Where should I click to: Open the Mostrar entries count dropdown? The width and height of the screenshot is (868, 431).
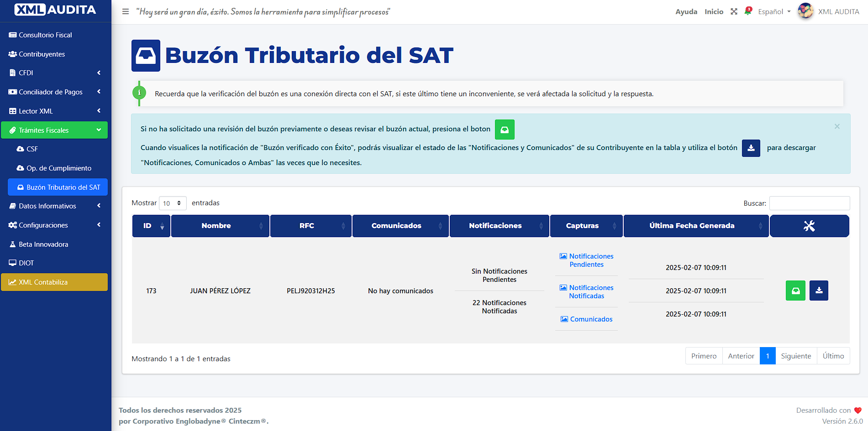[173, 203]
